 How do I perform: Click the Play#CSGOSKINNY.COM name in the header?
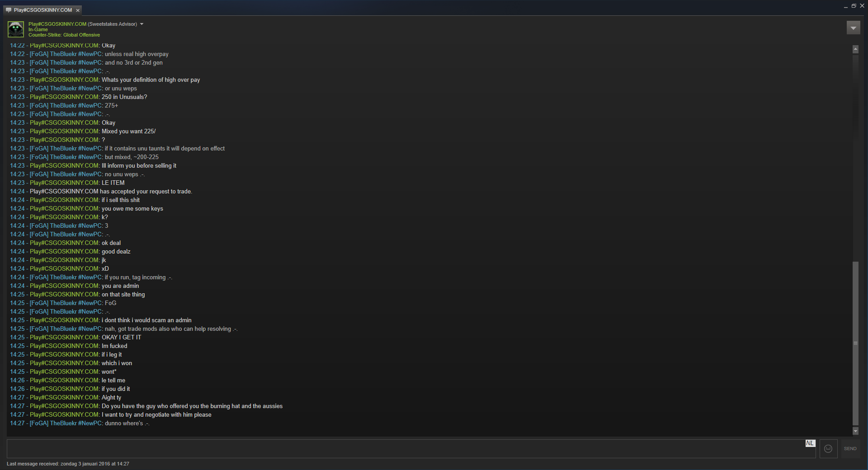57,24
